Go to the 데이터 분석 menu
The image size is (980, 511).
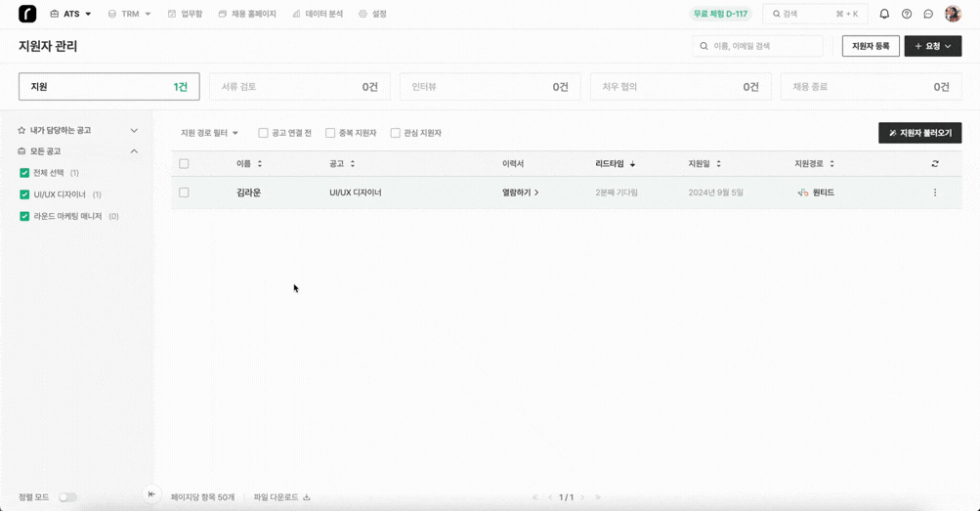coord(318,15)
